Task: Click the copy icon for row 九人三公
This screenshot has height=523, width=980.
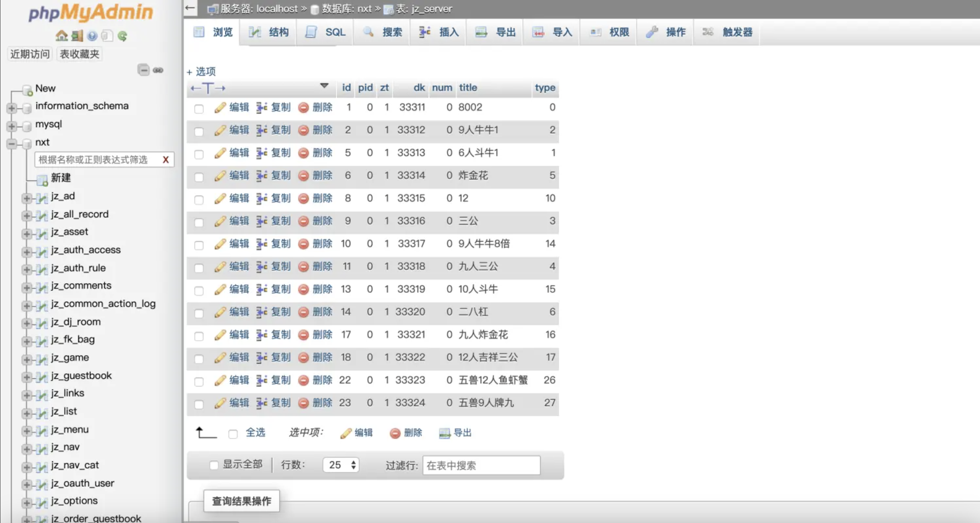Action: 262,267
